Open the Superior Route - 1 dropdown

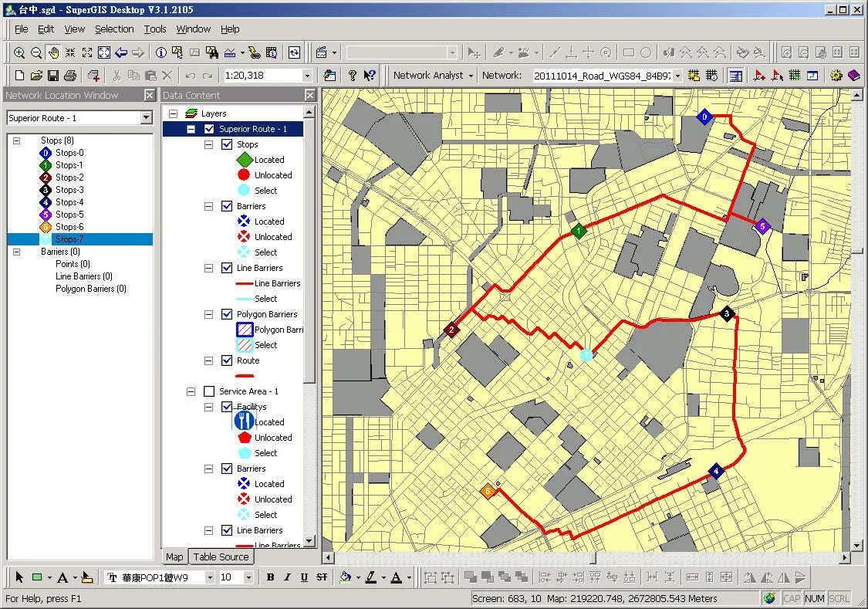pos(146,118)
